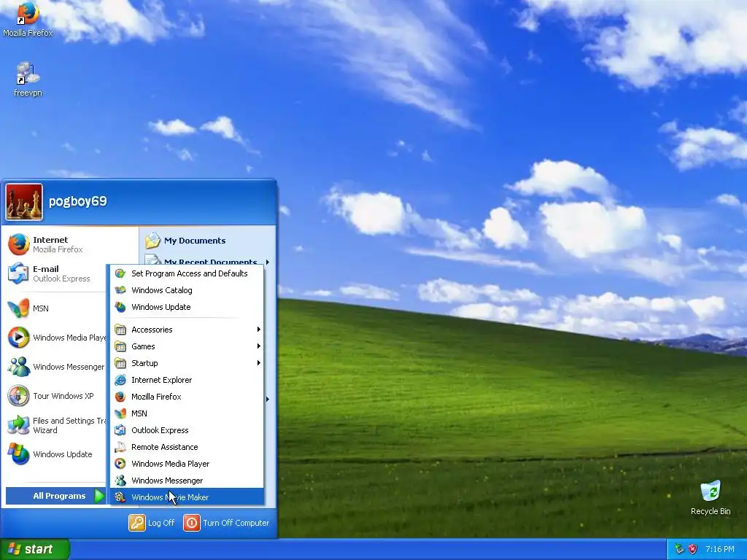Click the Log Off label
The width and height of the screenshot is (747, 560).
[161, 523]
